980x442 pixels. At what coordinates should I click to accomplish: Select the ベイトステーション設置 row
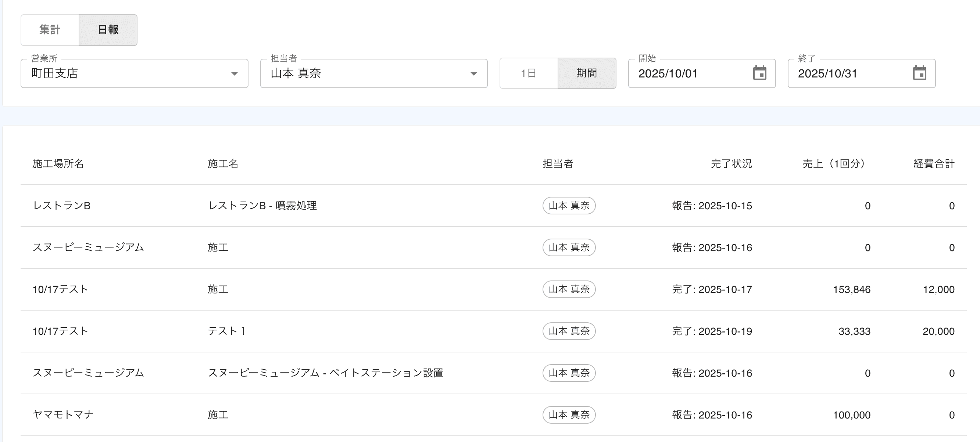click(x=325, y=373)
